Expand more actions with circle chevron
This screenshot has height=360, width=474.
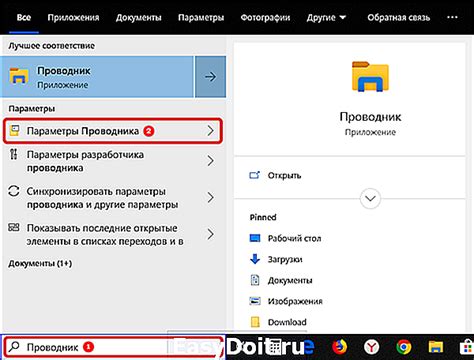(x=370, y=199)
